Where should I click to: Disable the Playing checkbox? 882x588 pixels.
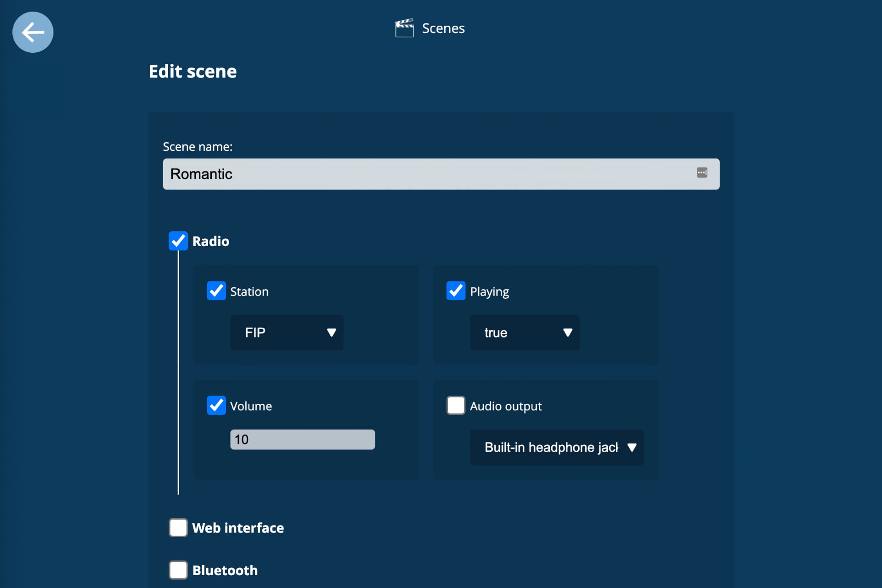click(456, 291)
